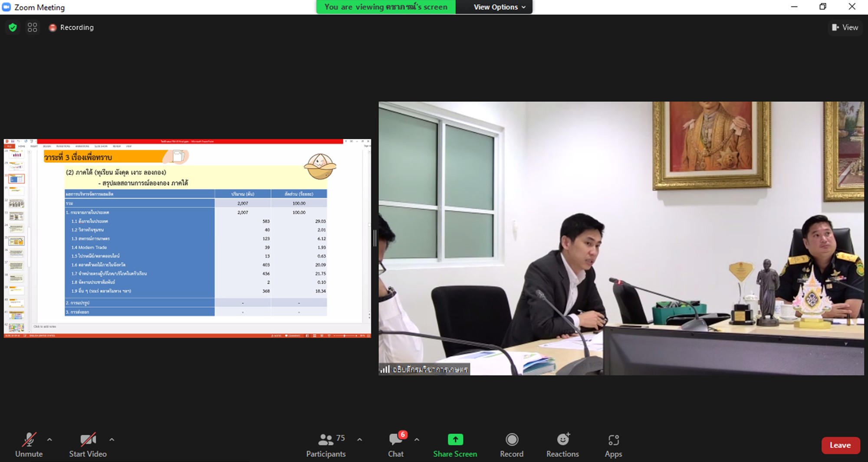Switch to Slide Sorter view icon
This screenshot has width=868, height=462.
click(315, 336)
